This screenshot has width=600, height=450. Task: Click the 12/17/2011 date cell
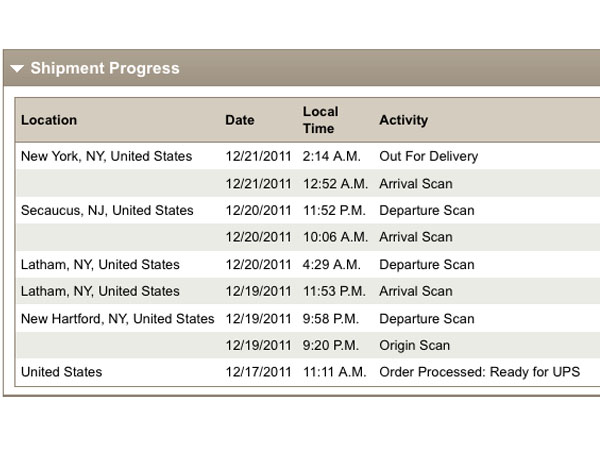click(258, 372)
